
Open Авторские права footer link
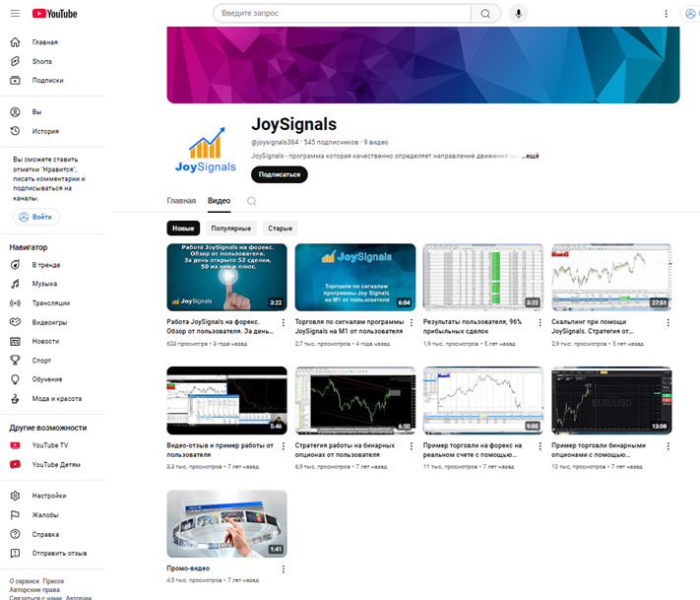pyautogui.click(x=34, y=590)
